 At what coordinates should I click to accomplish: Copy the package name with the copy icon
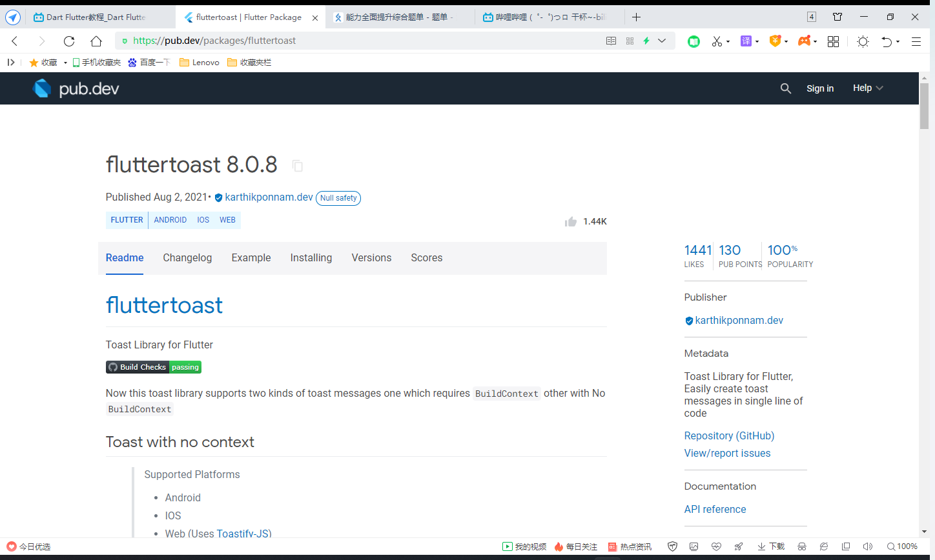298,166
